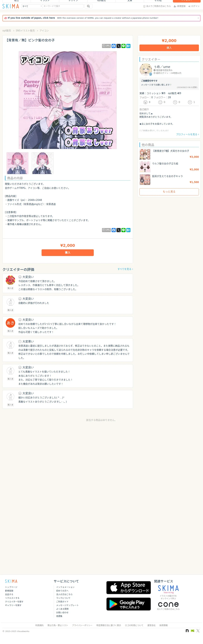Open すべてを見る reviews link
Screen dimensions: 203x644
pyautogui.click(x=125, y=269)
